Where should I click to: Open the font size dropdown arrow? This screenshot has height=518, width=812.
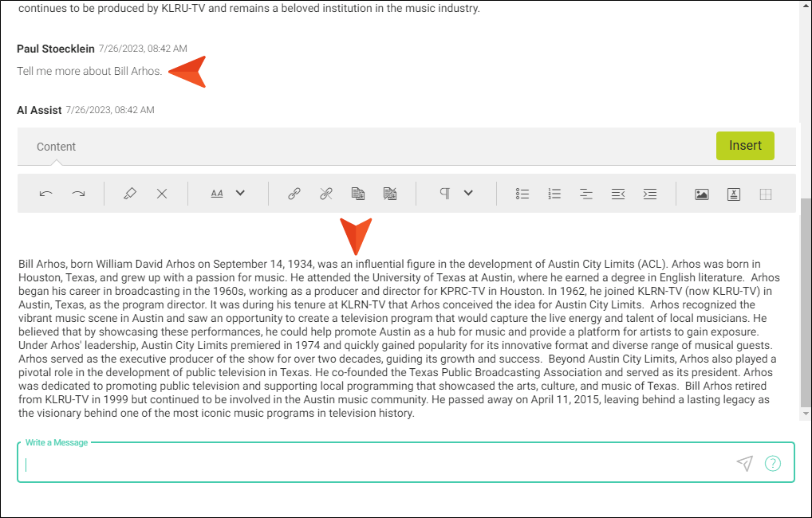[240, 193]
